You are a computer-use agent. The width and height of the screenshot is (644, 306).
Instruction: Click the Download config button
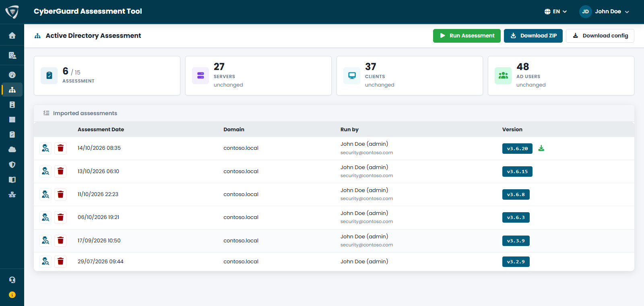600,36
